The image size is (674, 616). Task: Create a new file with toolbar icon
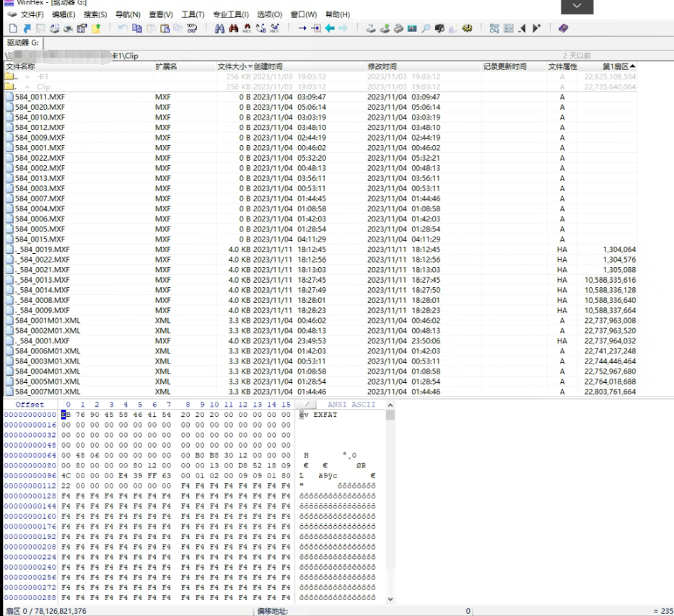click(13, 28)
